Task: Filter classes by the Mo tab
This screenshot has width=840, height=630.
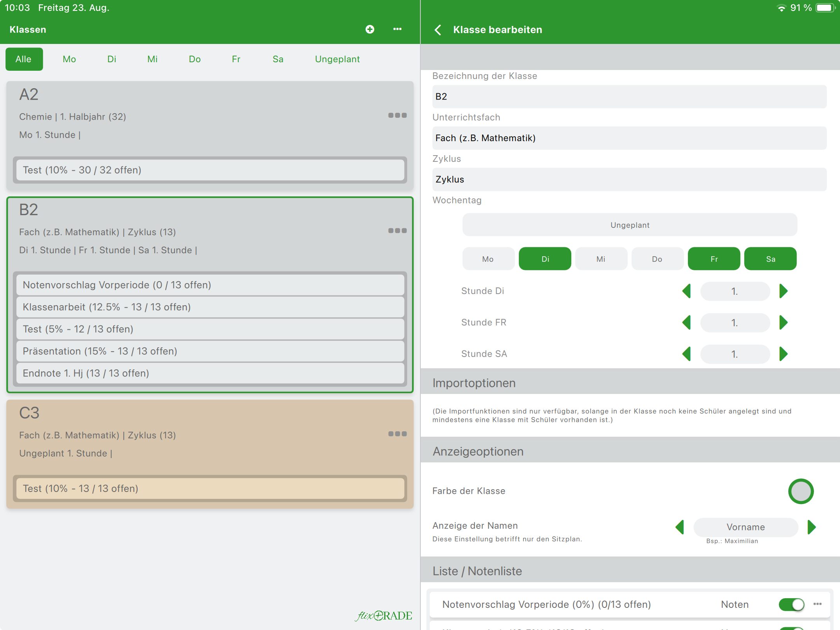Action: (69, 59)
